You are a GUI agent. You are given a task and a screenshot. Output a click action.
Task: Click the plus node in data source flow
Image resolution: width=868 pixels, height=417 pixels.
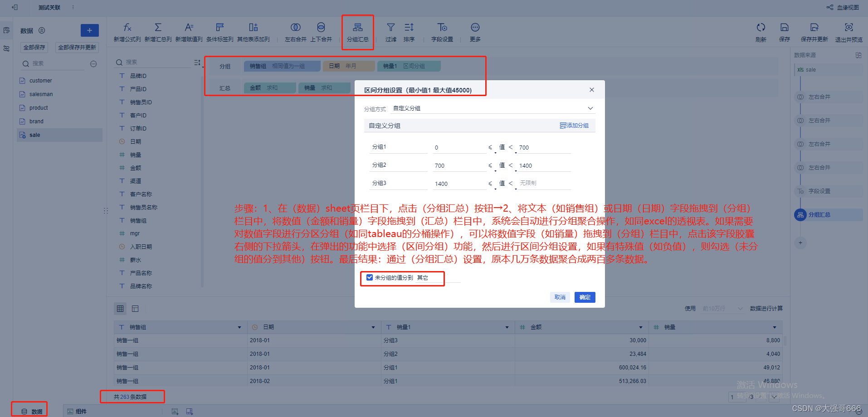click(x=800, y=243)
